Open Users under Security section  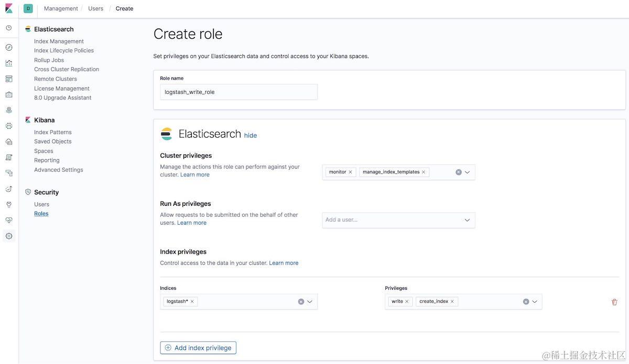[x=42, y=204]
